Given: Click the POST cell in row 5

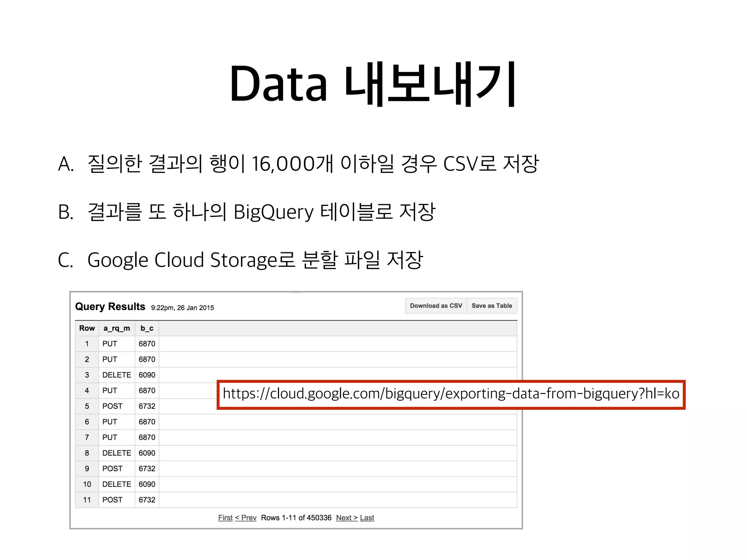Looking at the screenshot, I should (x=117, y=406).
